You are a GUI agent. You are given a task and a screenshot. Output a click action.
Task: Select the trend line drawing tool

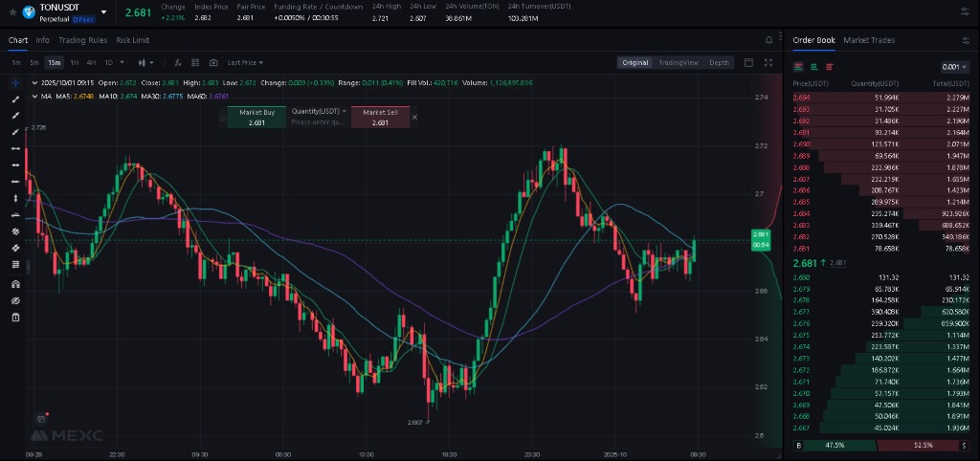[x=15, y=99]
